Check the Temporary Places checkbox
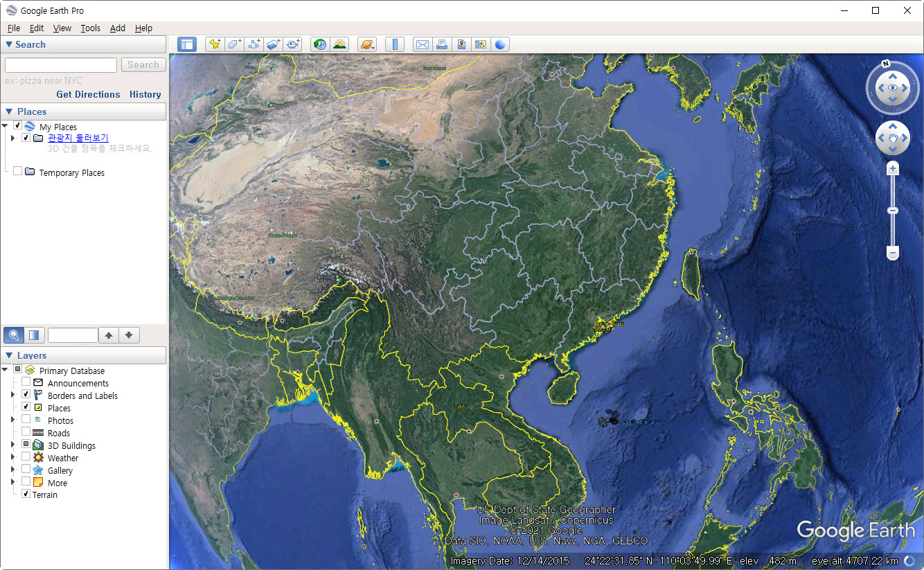The height and width of the screenshot is (570, 924). pyautogui.click(x=18, y=171)
